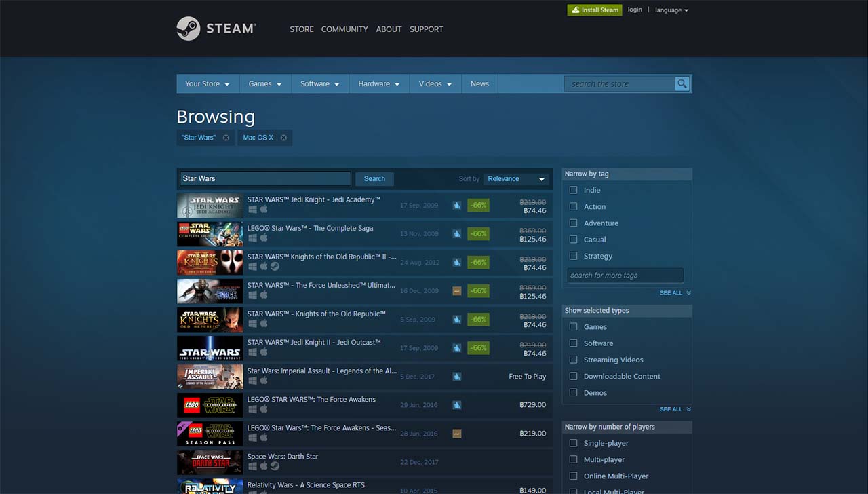Click the Apple icon on Space Wars: Darth Star row
The height and width of the screenshot is (494, 868).
click(x=264, y=465)
